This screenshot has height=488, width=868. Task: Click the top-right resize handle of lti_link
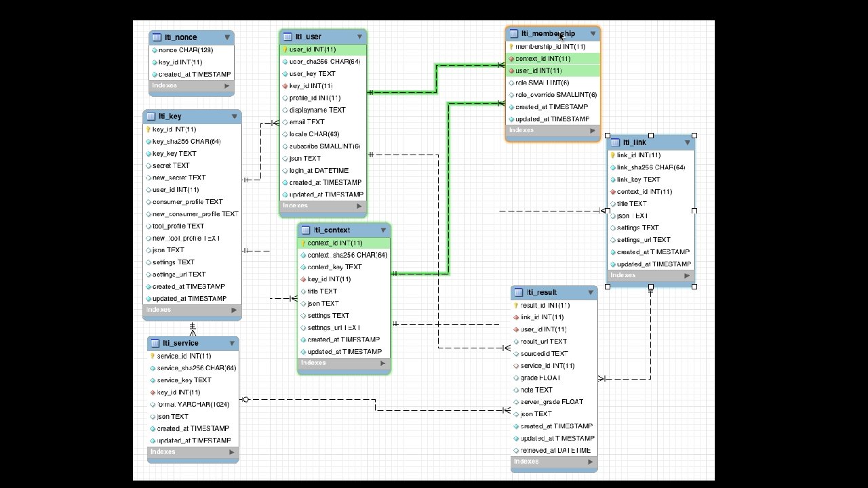[x=694, y=136]
